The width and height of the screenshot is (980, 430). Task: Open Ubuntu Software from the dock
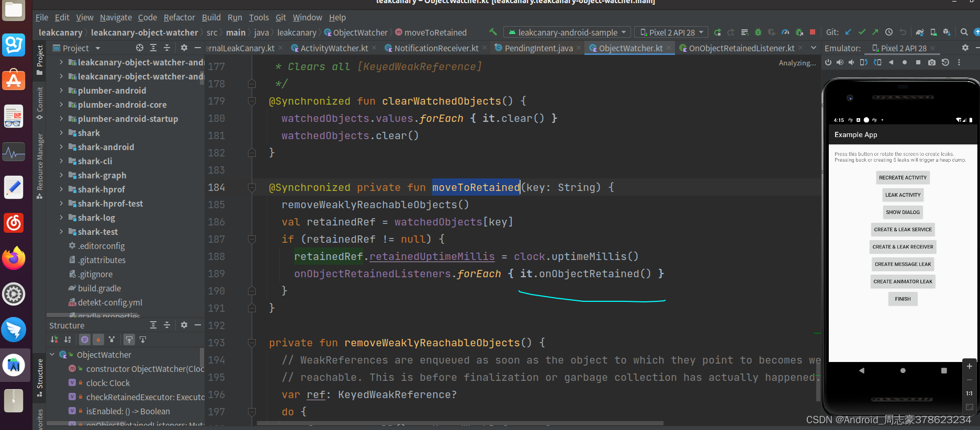coord(14,81)
